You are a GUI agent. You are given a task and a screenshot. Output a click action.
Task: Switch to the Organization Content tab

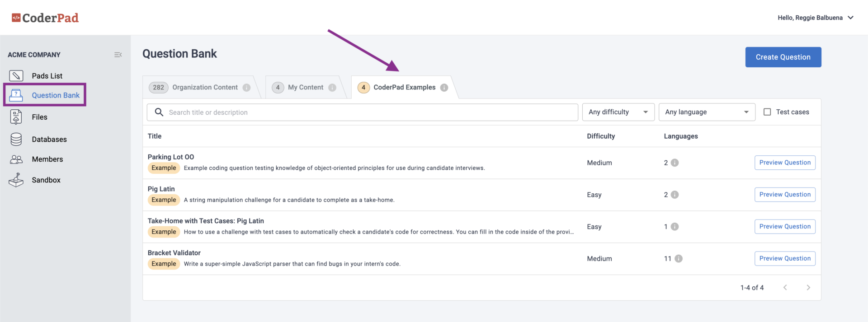pyautogui.click(x=204, y=88)
